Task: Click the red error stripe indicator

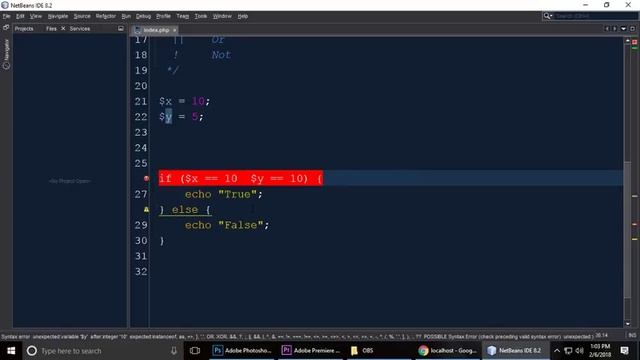Action: [635, 42]
